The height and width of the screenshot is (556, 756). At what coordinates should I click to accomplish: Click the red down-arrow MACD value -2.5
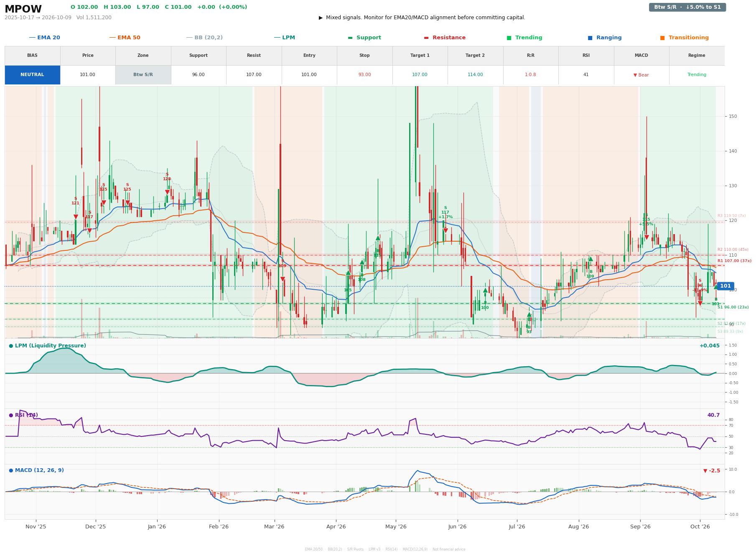click(712, 471)
